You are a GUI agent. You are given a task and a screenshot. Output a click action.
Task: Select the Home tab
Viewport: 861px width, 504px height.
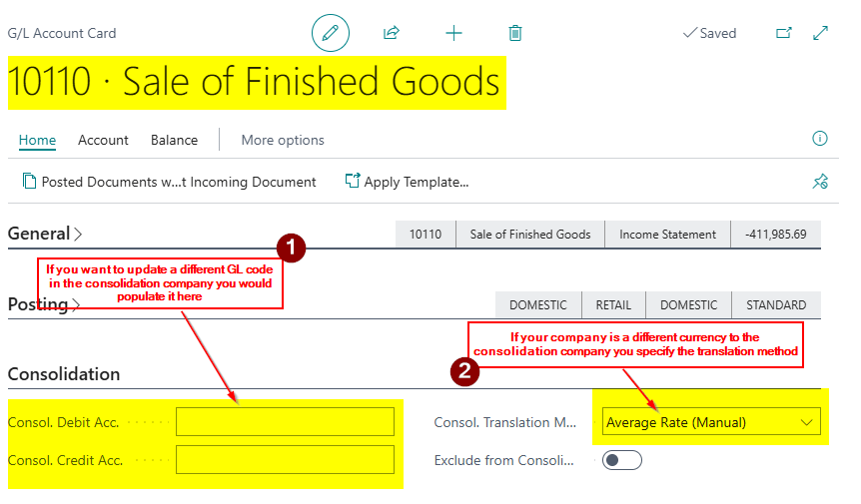click(x=37, y=140)
